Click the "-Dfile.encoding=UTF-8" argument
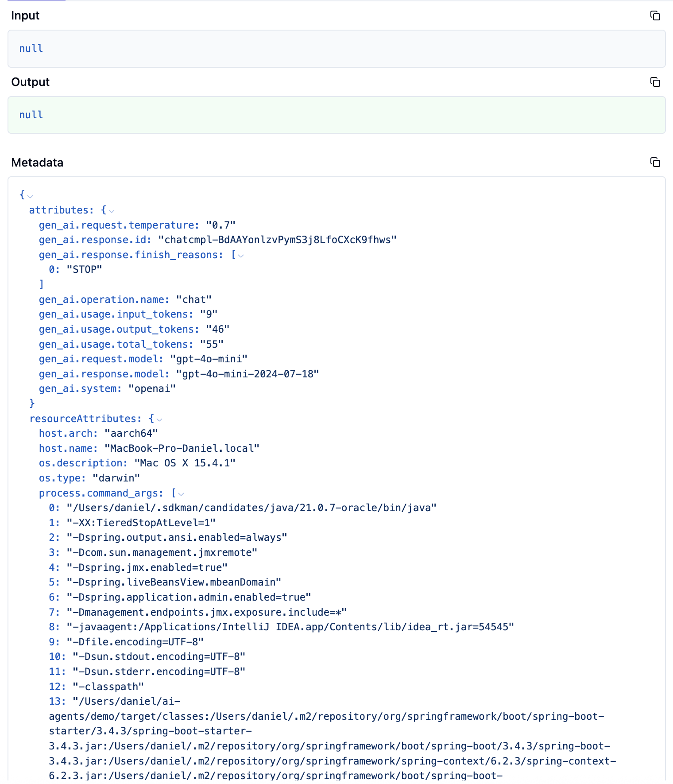Image resolution: width=673 pixels, height=784 pixels. click(x=135, y=642)
